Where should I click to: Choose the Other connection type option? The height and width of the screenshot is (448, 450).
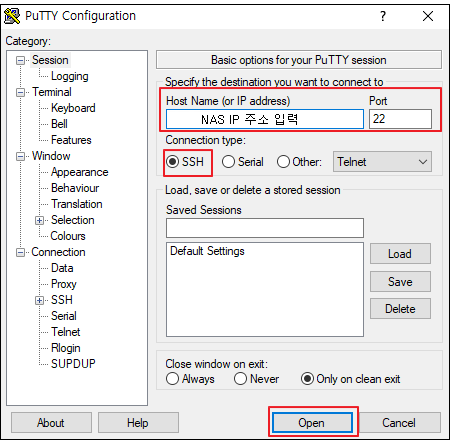point(283,162)
